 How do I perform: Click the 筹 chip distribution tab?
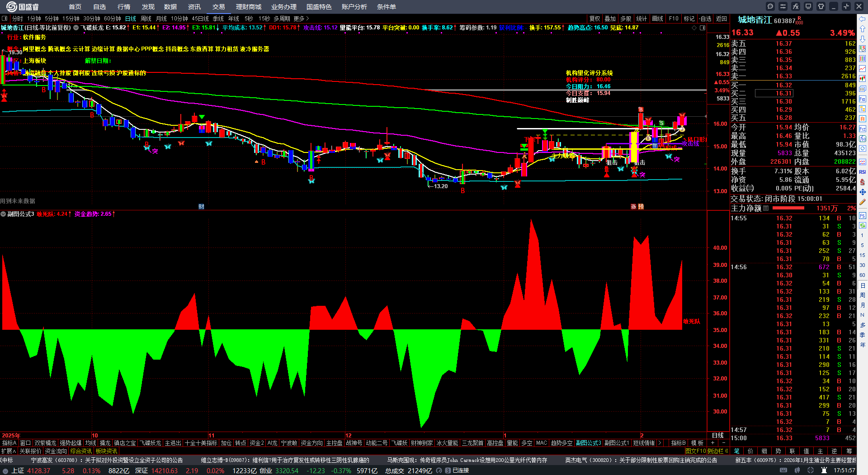(x=849, y=451)
